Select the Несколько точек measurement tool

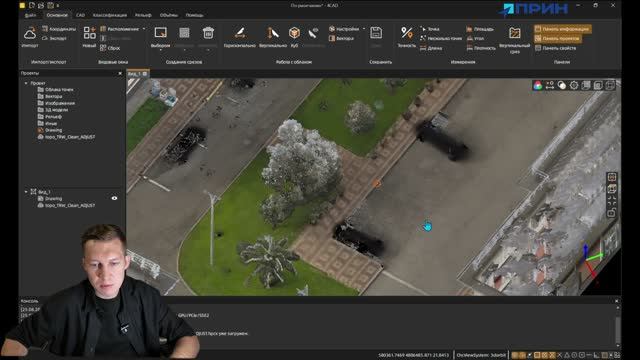pos(441,38)
